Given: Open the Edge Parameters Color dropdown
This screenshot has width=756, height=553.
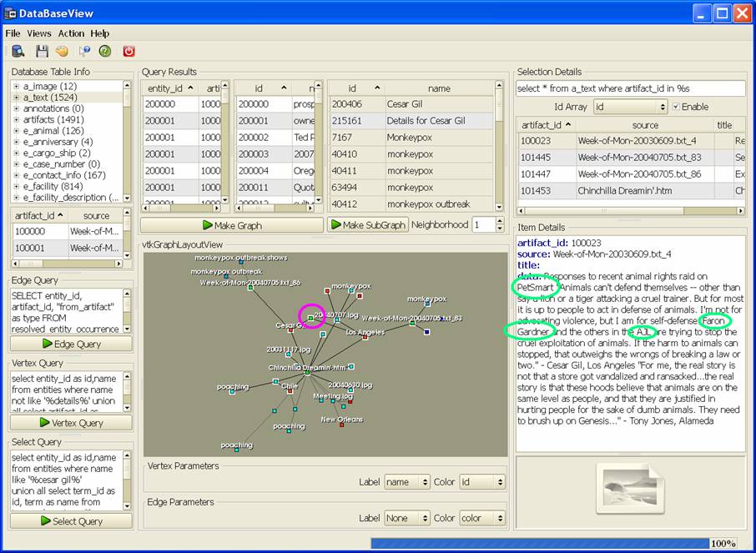Looking at the screenshot, I should pos(482,518).
